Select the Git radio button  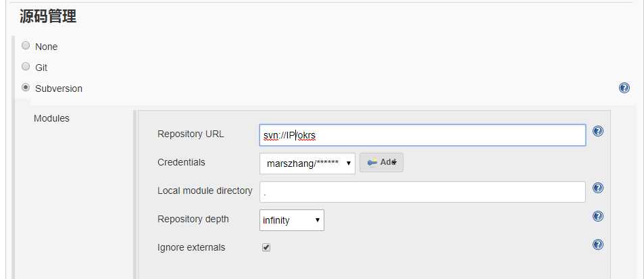tap(26, 67)
